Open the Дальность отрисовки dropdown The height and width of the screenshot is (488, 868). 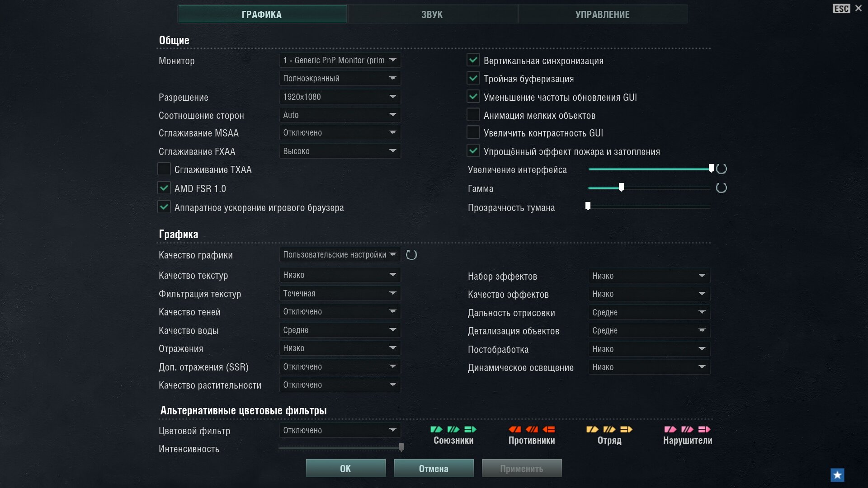[x=649, y=312]
